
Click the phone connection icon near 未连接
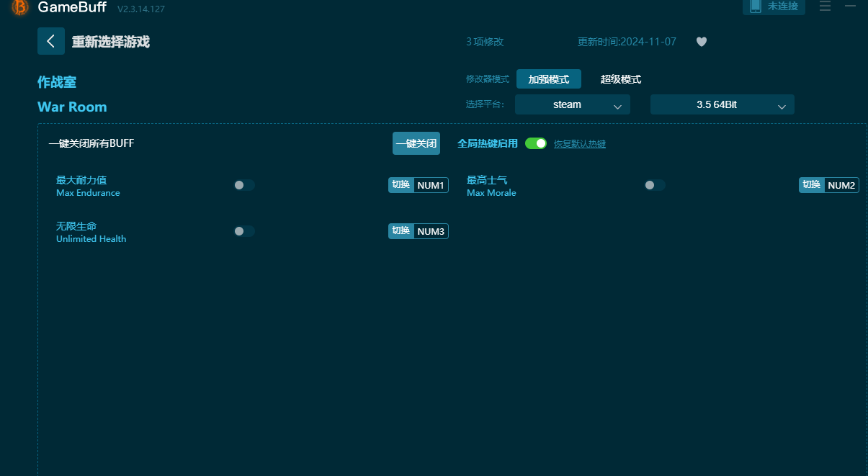tap(754, 6)
